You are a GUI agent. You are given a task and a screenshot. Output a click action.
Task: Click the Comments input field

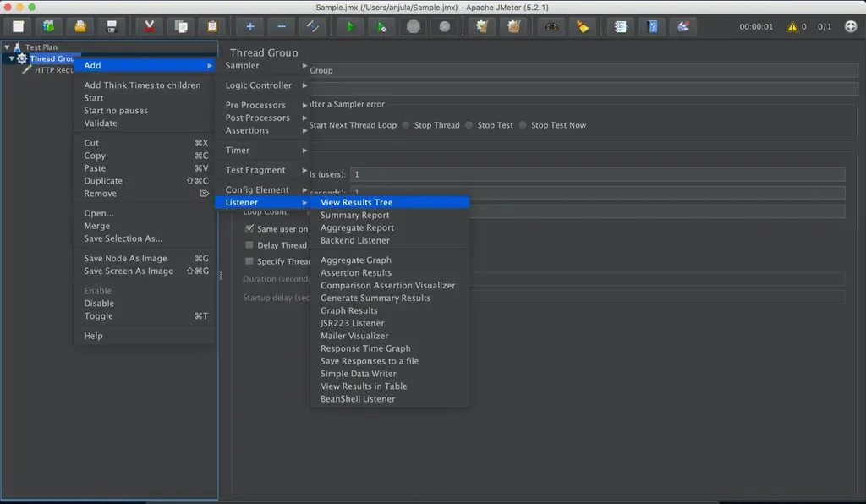584,88
